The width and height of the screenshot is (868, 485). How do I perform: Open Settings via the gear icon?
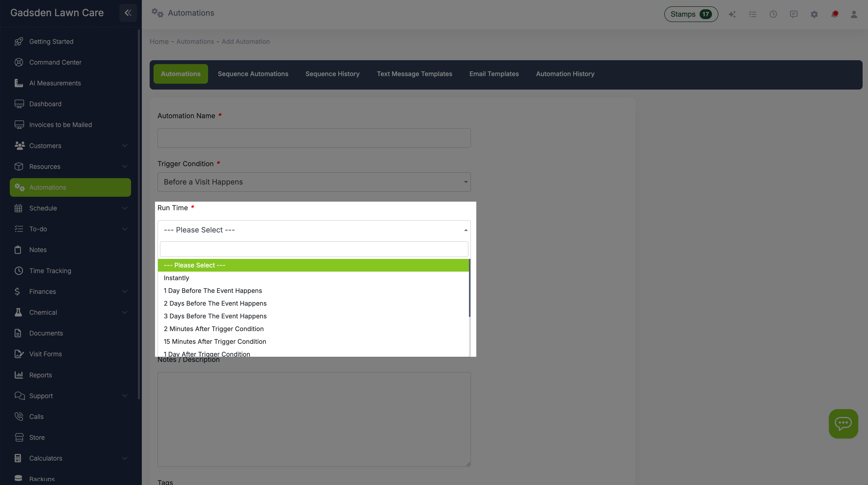(814, 14)
